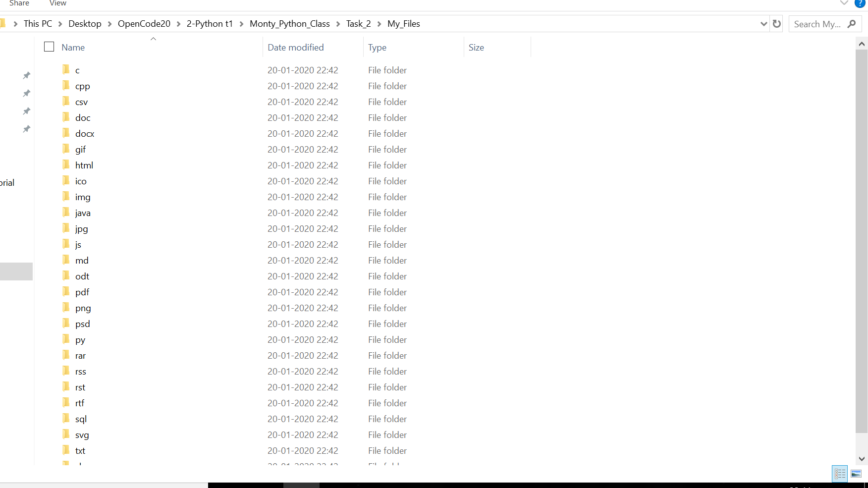Expand the breadcrumb chevron after Task_2
Viewport: 868px width, 488px height.
(x=379, y=23)
